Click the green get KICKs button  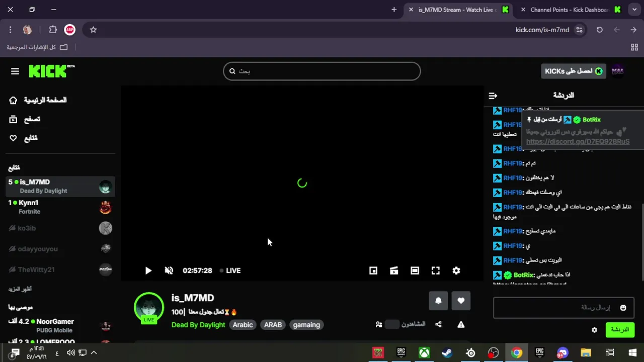[574, 71]
